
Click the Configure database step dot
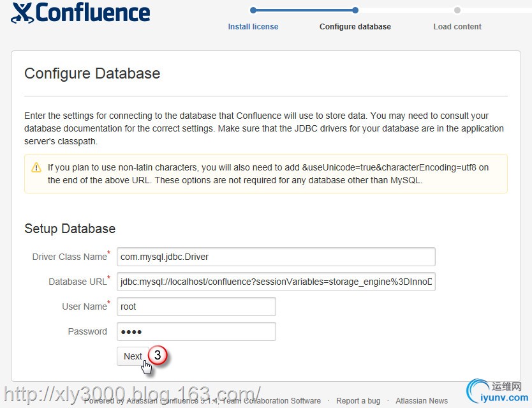pyautogui.click(x=355, y=10)
